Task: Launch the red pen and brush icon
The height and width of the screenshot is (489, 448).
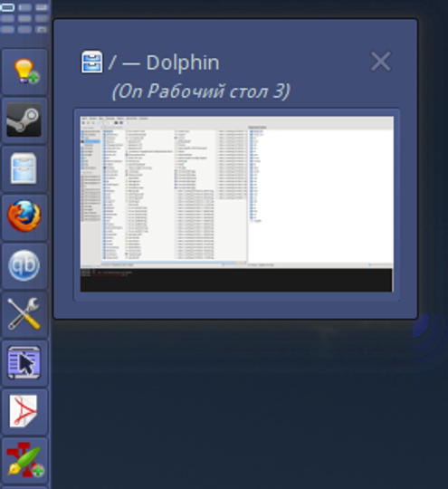Action: point(25,460)
